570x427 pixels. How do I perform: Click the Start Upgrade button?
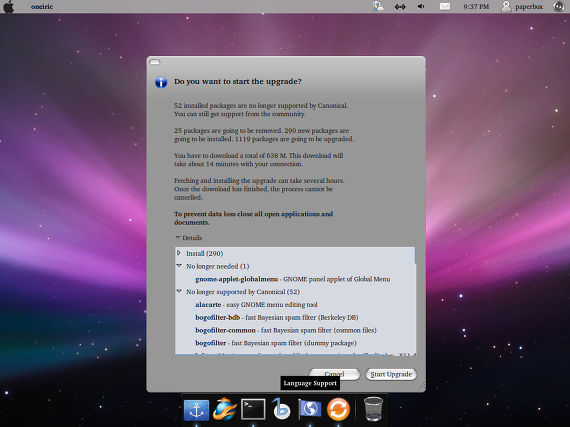(391, 374)
